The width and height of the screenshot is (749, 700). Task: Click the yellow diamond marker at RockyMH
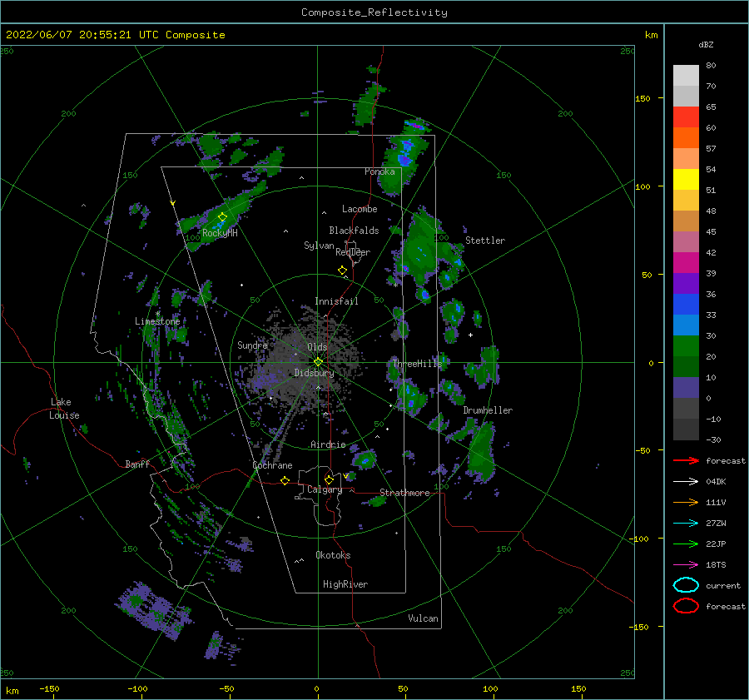tap(222, 217)
